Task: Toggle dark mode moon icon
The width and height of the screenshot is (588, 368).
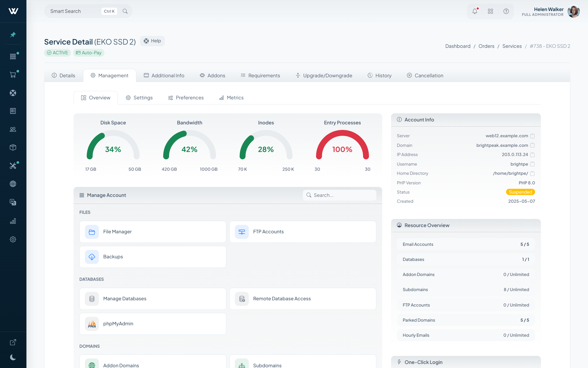Action: [13, 357]
